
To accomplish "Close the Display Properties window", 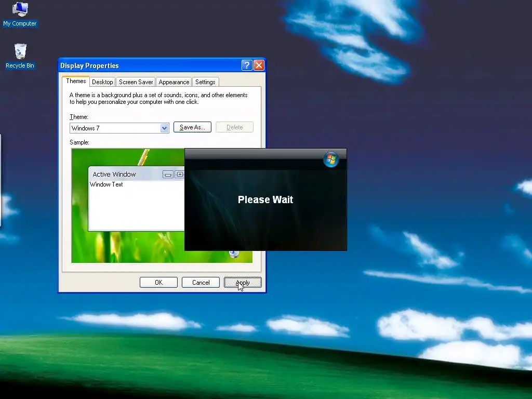I will [x=259, y=65].
